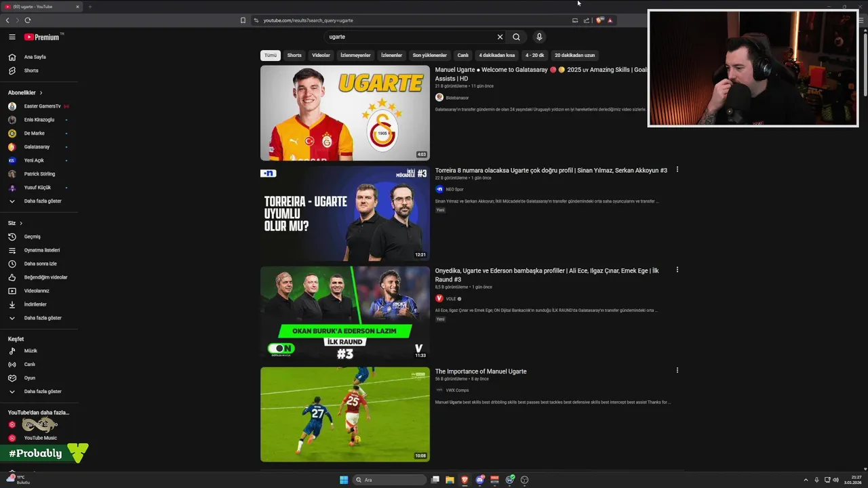
Task: Show hidden system tray icons
Action: (806, 480)
